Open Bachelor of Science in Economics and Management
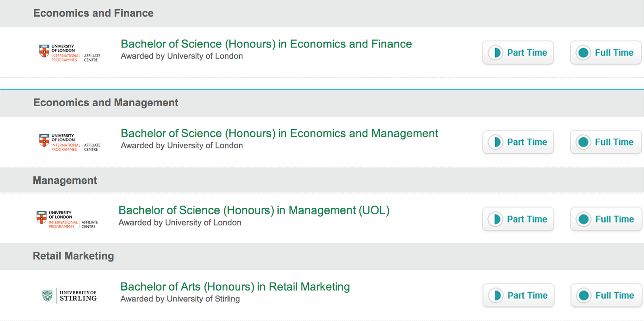644x321 pixels. pos(279,133)
